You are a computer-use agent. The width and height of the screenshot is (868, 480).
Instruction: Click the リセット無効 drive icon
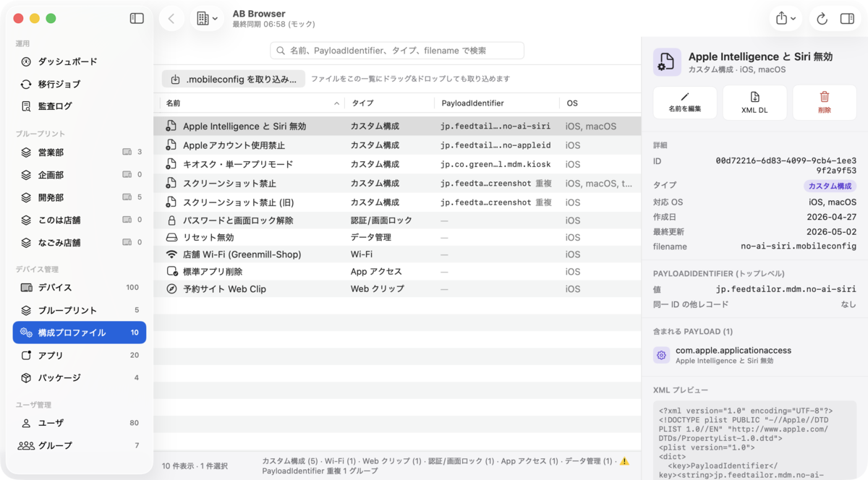(x=171, y=237)
